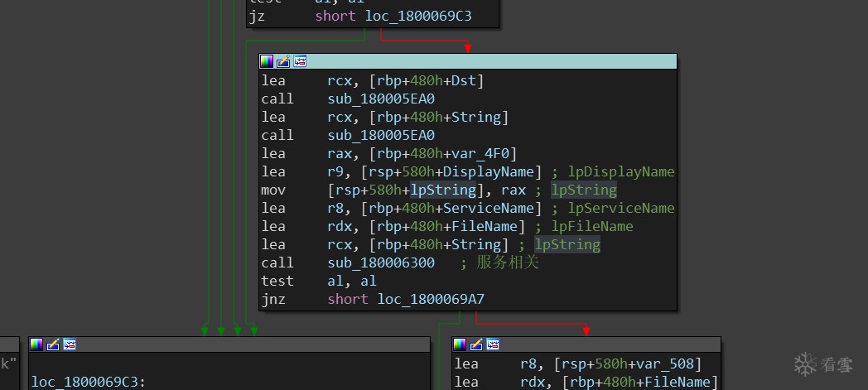Image resolution: width=868 pixels, height=390 pixels.
Task: Click the teal title bar of the sub_180006300 node
Action: 468,61
